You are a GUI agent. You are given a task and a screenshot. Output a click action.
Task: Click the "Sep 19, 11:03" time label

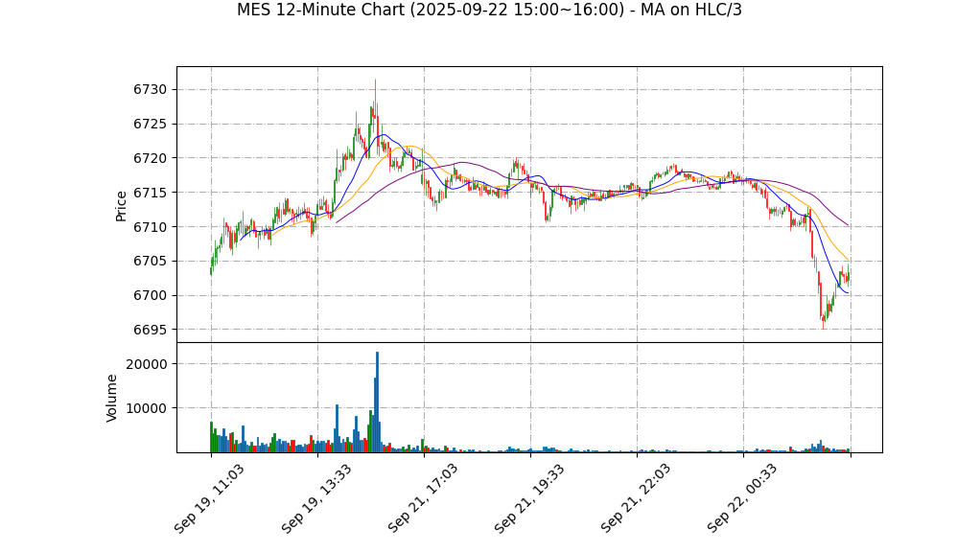coord(209,499)
